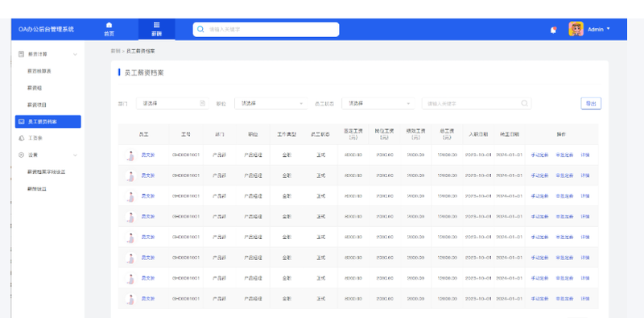Open the 职位 dropdown filter
Image resolution: width=644 pixels, height=318 pixels.
[x=270, y=104]
